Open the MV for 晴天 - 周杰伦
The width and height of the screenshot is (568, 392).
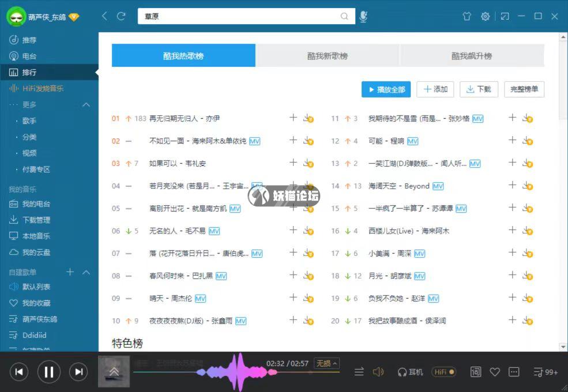point(200,299)
